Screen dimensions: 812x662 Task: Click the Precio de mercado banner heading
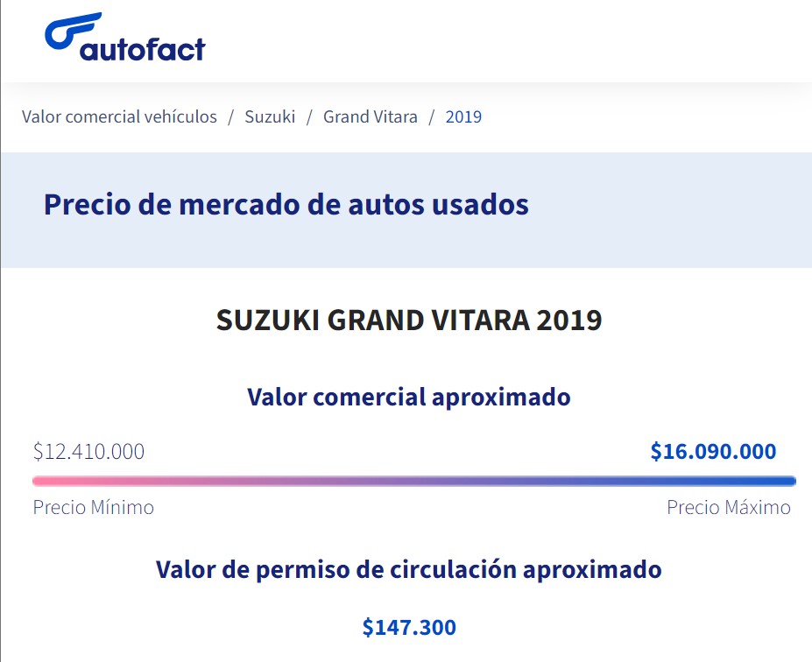coord(286,205)
